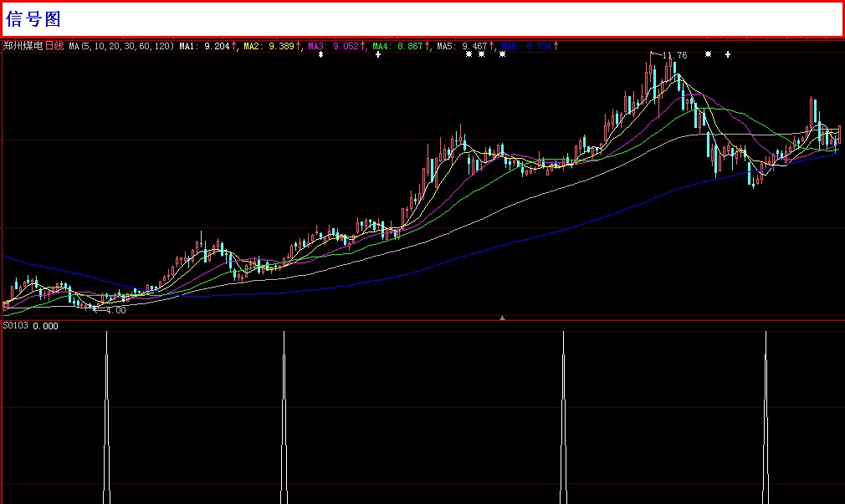Screen dimensions: 845x504
Task: Select the stock name 郑州煤电
Action: 23,46
